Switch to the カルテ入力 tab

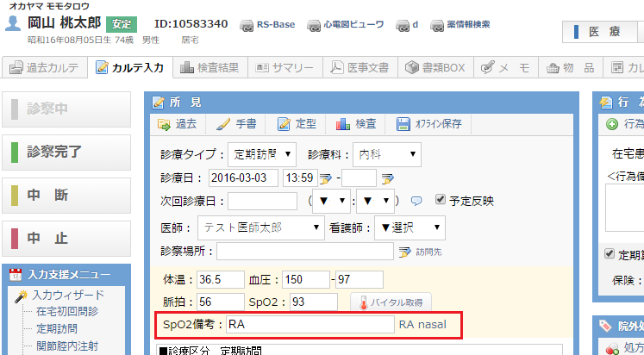pyautogui.click(x=130, y=67)
